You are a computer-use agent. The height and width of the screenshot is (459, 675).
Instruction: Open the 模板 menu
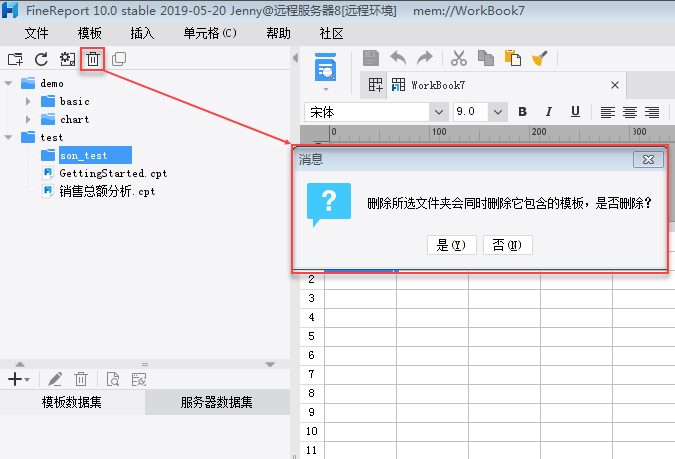90,33
